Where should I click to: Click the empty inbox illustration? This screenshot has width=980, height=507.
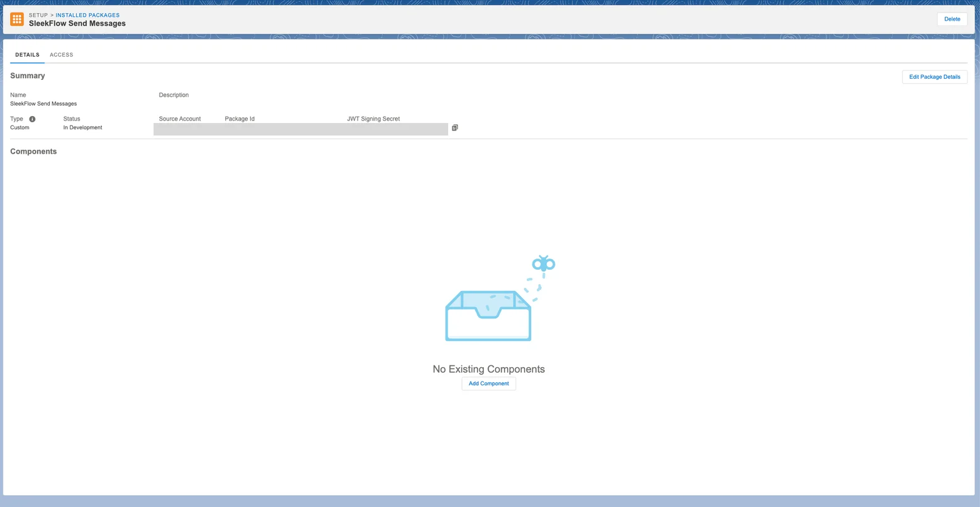click(499, 298)
